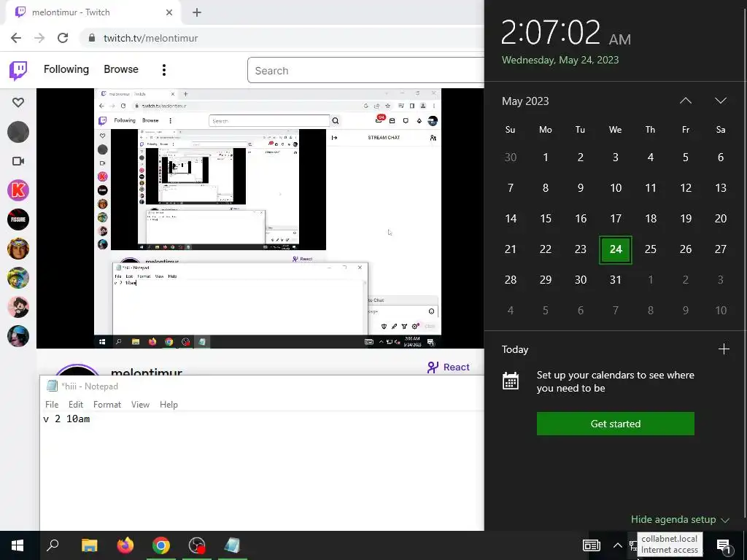The height and width of the screenshot is (560, 747).
Task: Open Firefox from taskbar
Action: (125, 545)
